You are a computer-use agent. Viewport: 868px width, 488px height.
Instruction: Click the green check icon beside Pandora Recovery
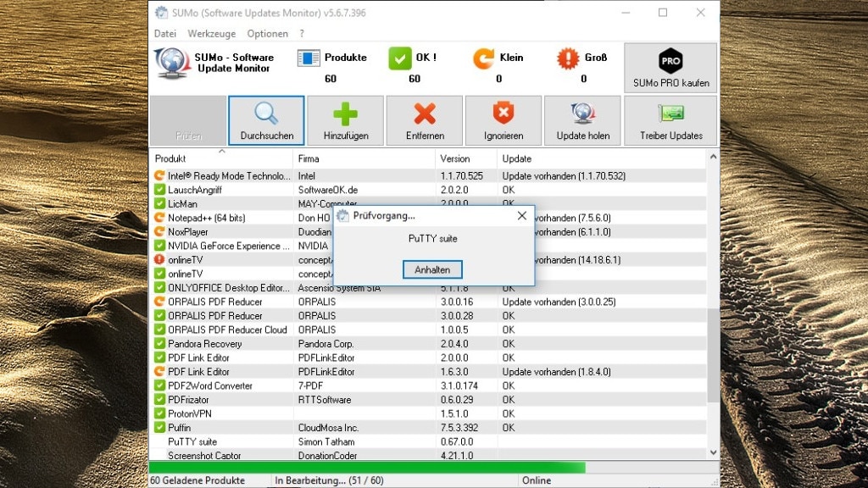coord(159,343)
